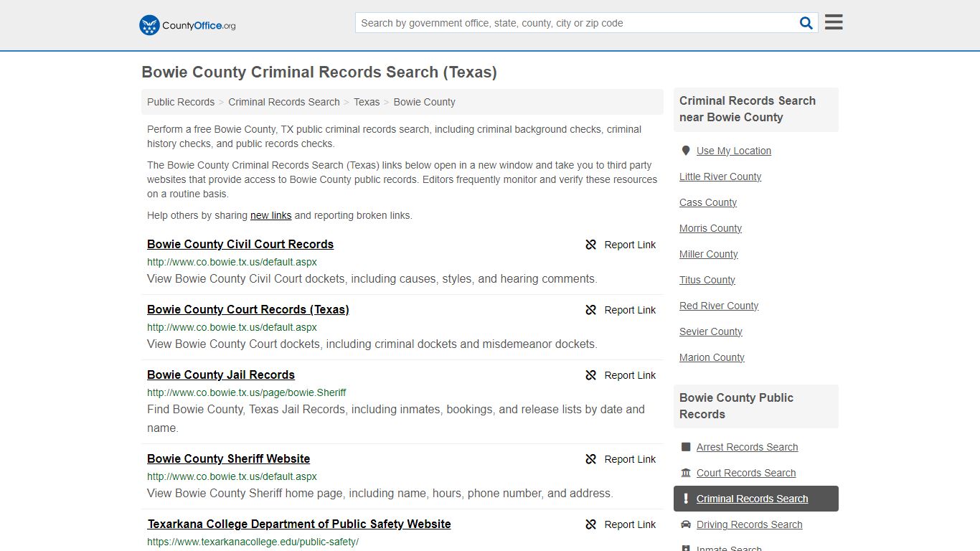Click broken-link icon for Sheriff Website
Screen dimensions: 980x551
590,459
